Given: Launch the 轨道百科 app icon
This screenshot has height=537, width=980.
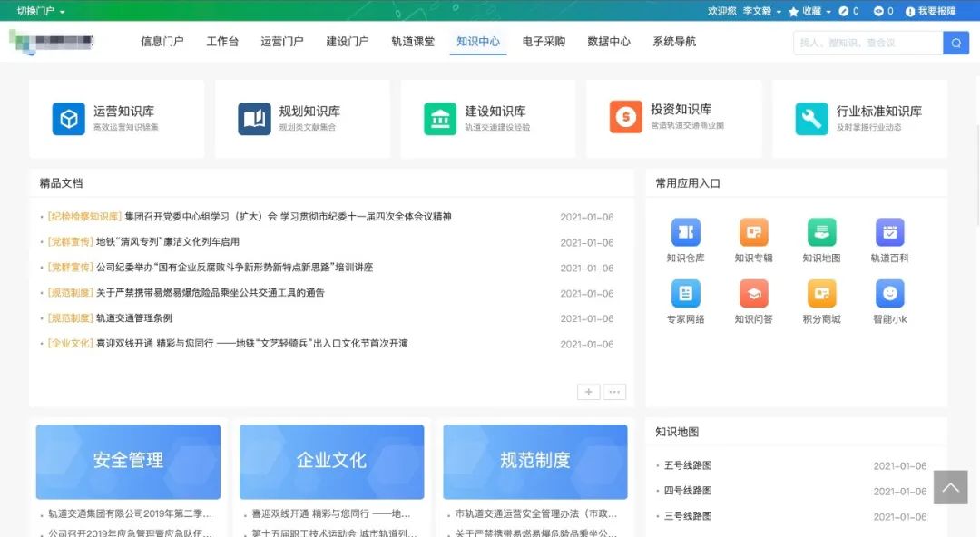Looking at the screenshot, I should click(890, 232).
